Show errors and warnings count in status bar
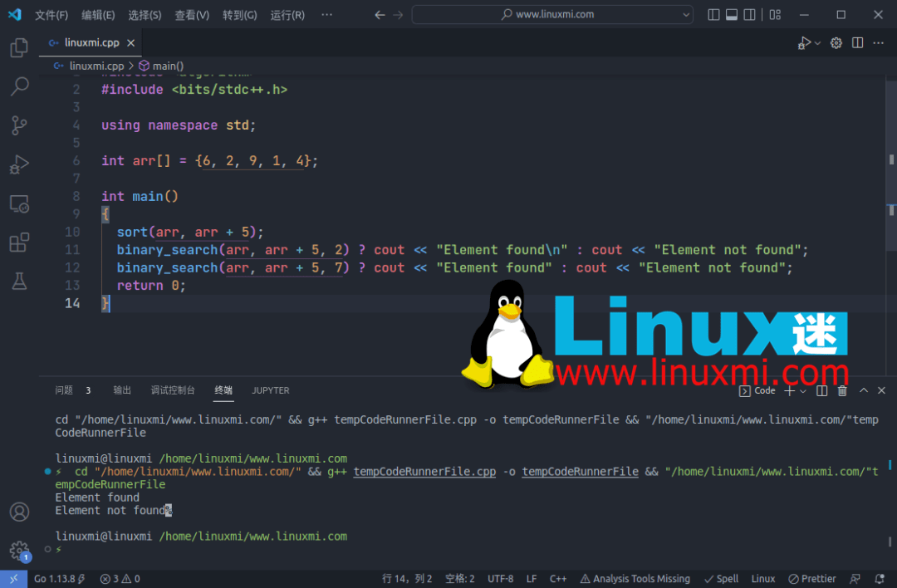897x588 pixels. 120,579
